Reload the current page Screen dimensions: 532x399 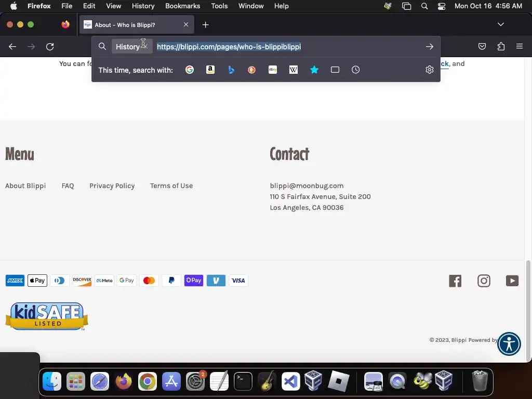click(50, 47)
